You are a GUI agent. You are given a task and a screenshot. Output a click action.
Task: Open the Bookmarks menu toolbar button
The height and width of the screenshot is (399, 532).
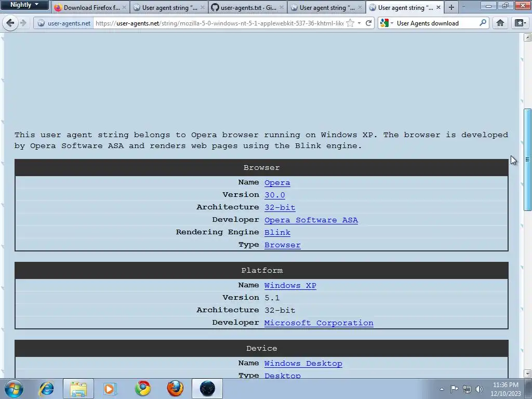click(x=520, y=23)
